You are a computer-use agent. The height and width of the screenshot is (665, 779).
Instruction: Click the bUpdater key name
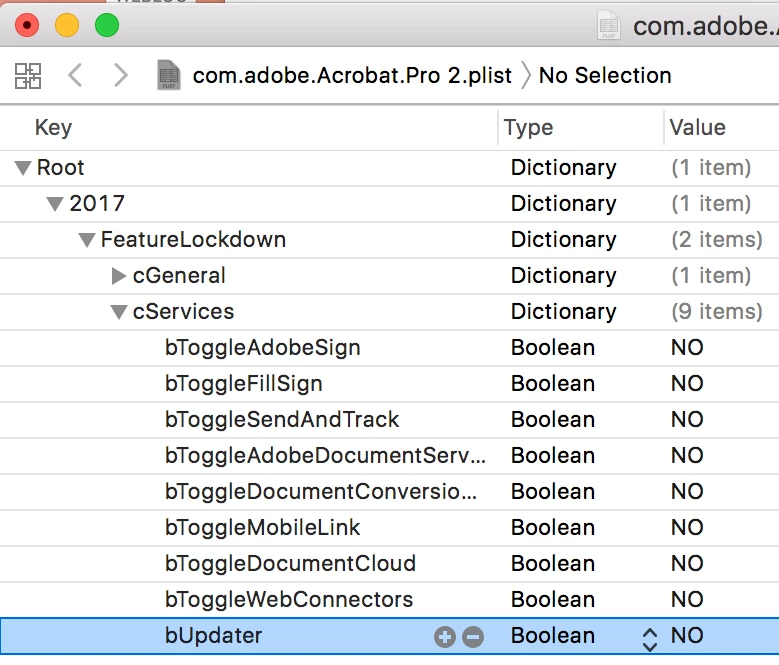[213, 636]
